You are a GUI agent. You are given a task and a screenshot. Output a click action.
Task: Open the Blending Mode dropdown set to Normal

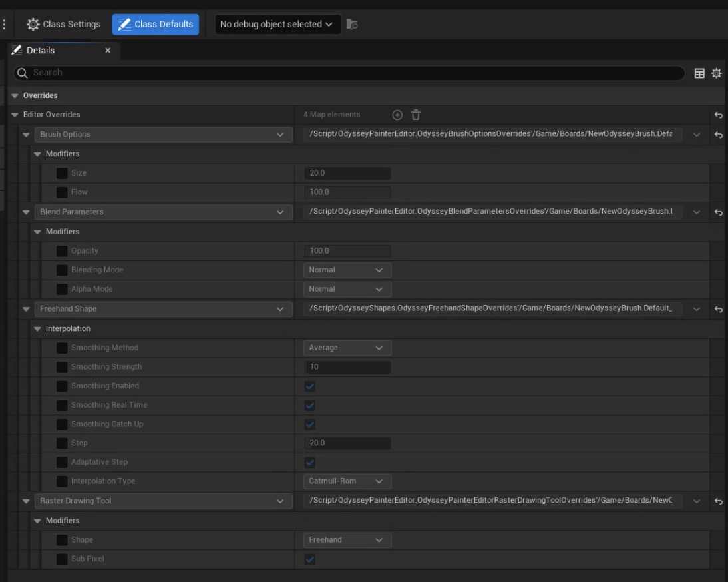[347, 270]
